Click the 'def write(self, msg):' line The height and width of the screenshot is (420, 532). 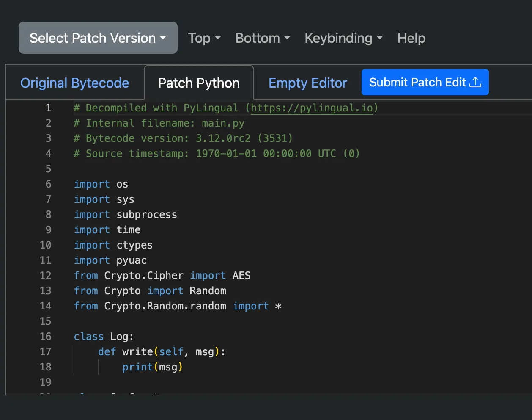click(x=162, y=352)
